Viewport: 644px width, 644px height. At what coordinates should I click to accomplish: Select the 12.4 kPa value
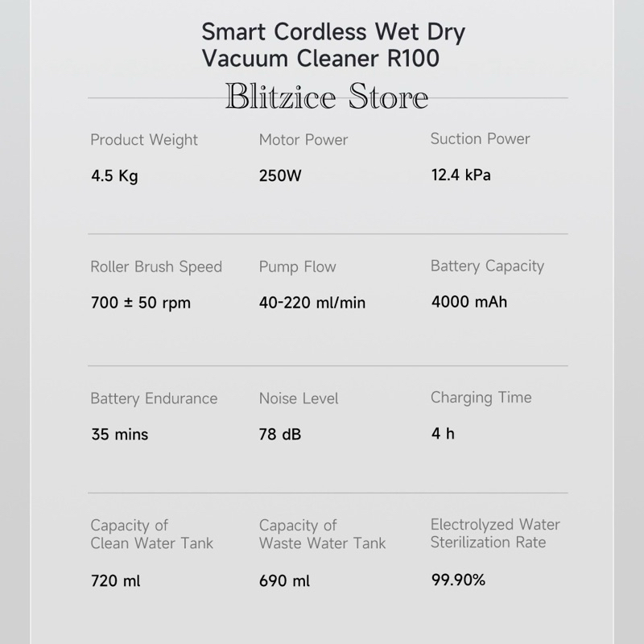pyautogui.click(x=460, y=175)
